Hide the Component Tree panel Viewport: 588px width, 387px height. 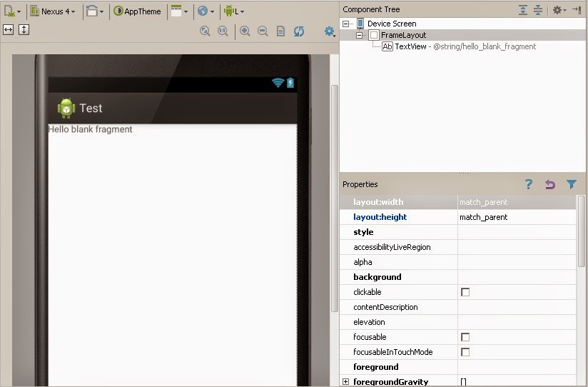(577, 10)
